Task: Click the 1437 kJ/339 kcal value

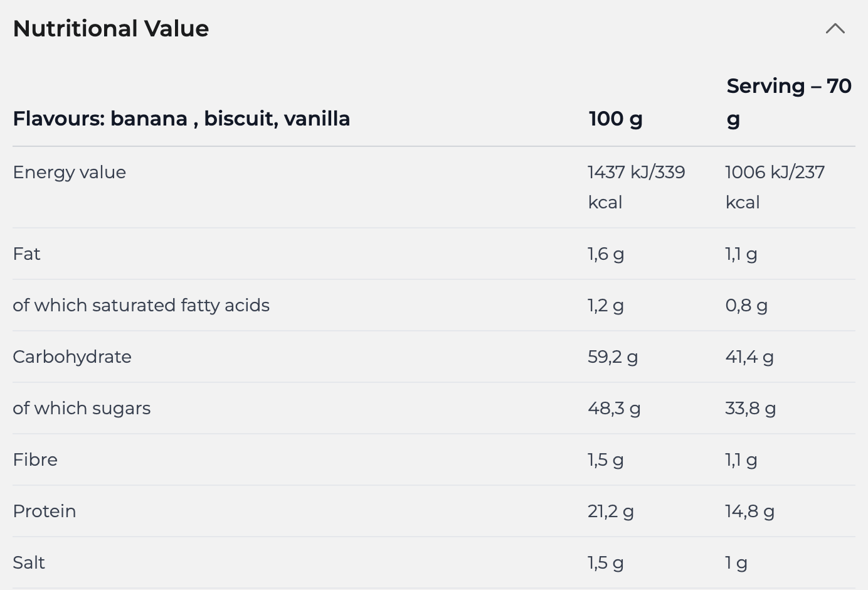Action: [636, 186]
